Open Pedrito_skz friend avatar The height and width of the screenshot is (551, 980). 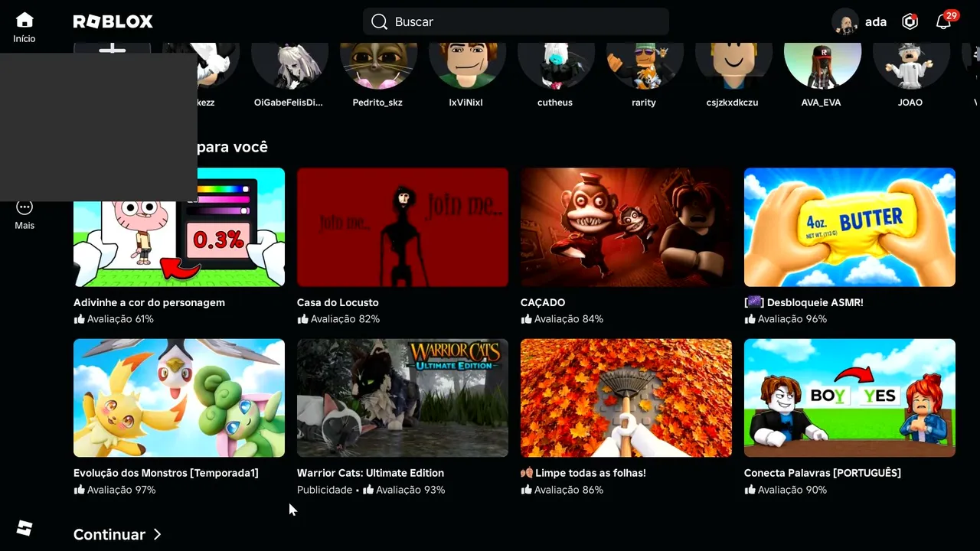pyautogui.click(x=377, y=67)
